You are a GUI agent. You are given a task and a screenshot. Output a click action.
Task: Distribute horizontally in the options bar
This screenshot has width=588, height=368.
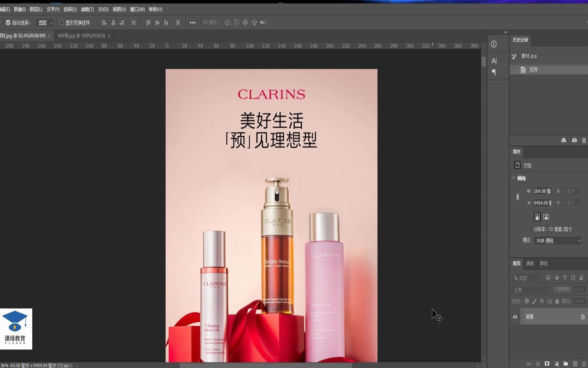click(178, 23)
